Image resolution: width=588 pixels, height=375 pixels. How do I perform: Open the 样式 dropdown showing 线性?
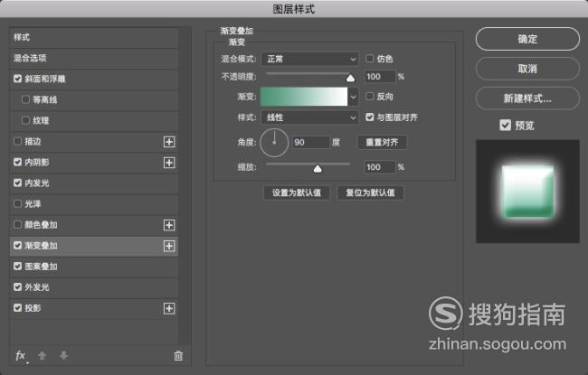pyautogui.click(x=309, y=117)
